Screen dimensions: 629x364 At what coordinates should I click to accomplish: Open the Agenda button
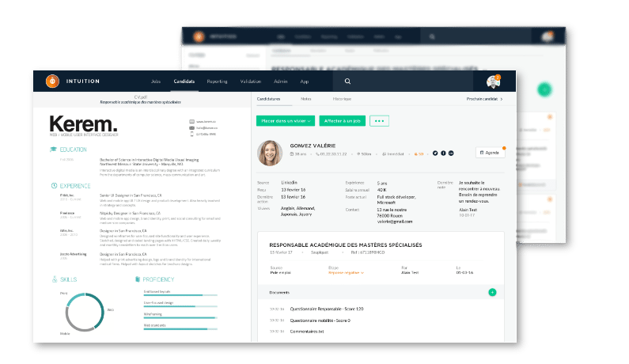click(x=491, y=153)
